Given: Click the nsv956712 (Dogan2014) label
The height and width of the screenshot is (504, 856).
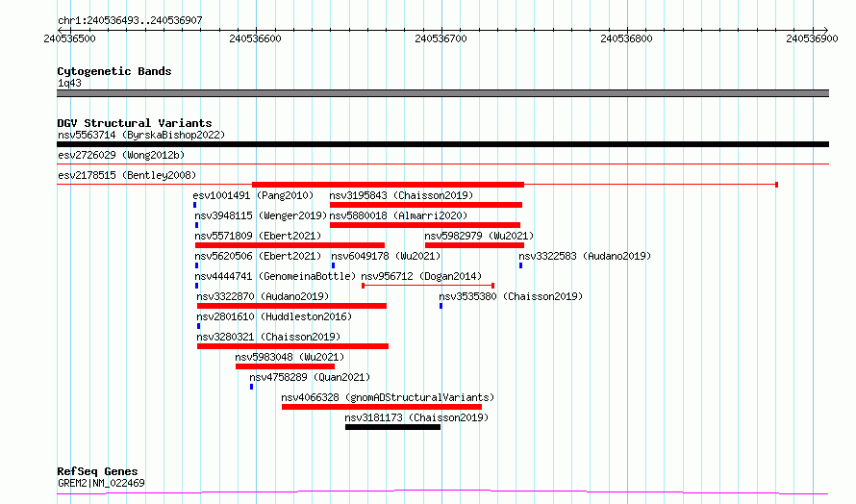Looking at the screenshot, I should pyautogui.click(x=421, y=276).
